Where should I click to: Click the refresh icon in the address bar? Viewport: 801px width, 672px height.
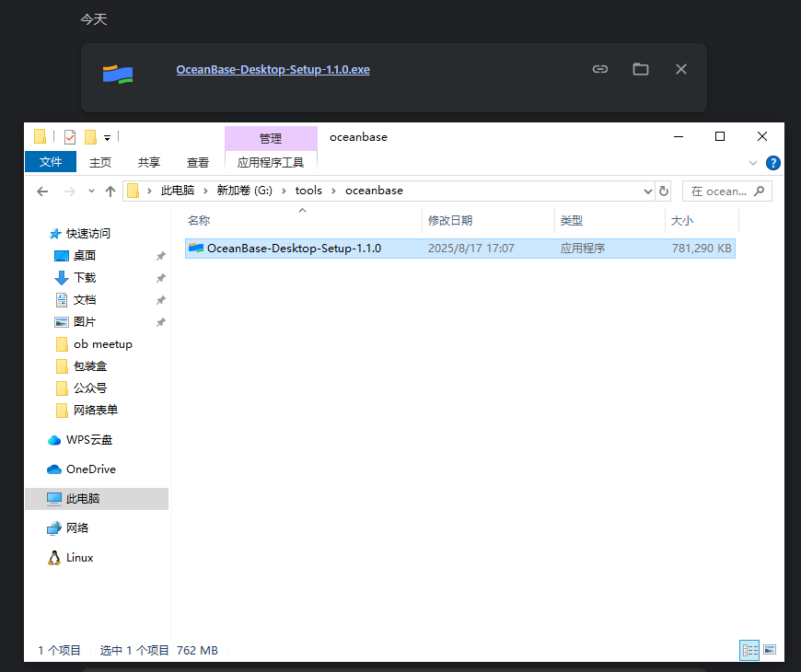pyautogui.click(x=663, y=191)
